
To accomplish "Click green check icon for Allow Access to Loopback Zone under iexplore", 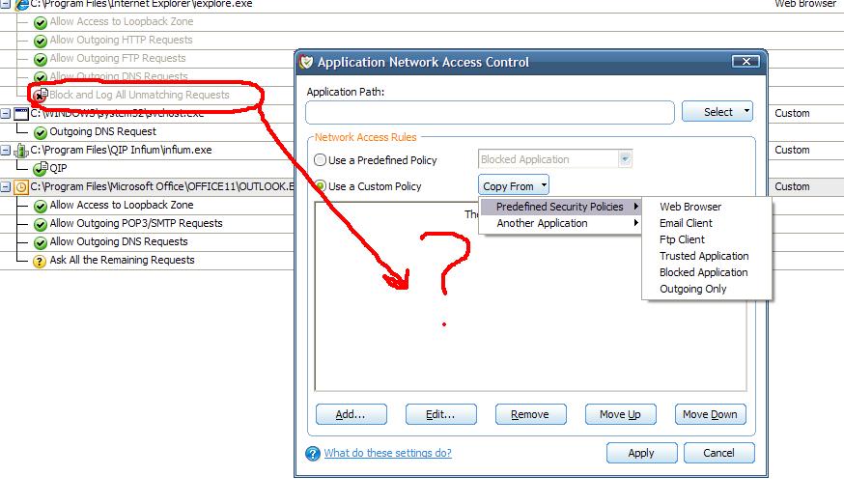I will click(x=40, y=22).
